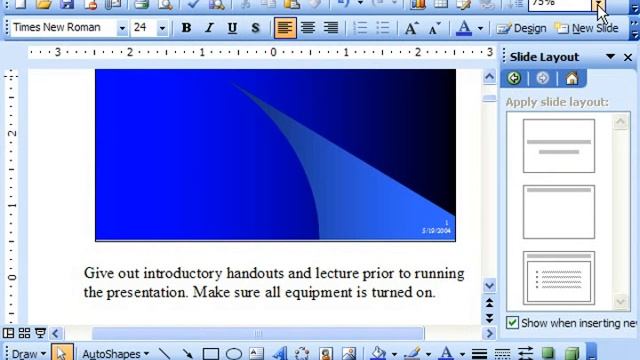Apply the Title Slide layout thumbnail

tap(559, 146)
